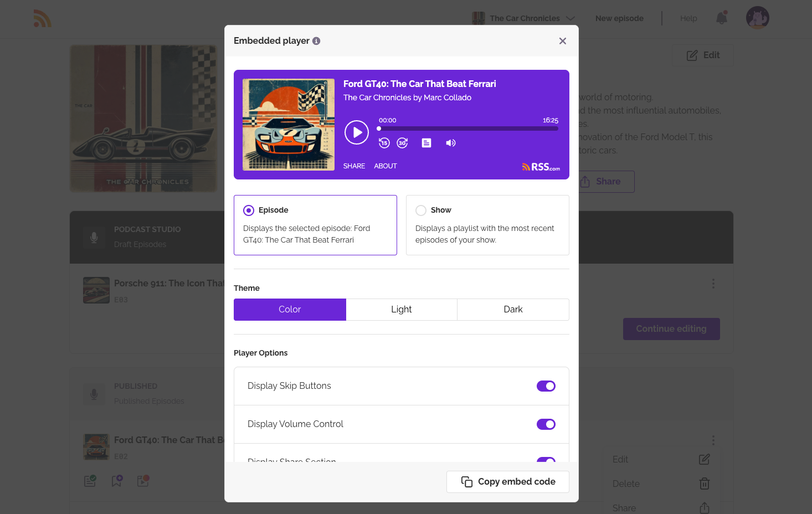Select the Show radio option
Viewport: 812px width, 514px height.
coord(421,210)
